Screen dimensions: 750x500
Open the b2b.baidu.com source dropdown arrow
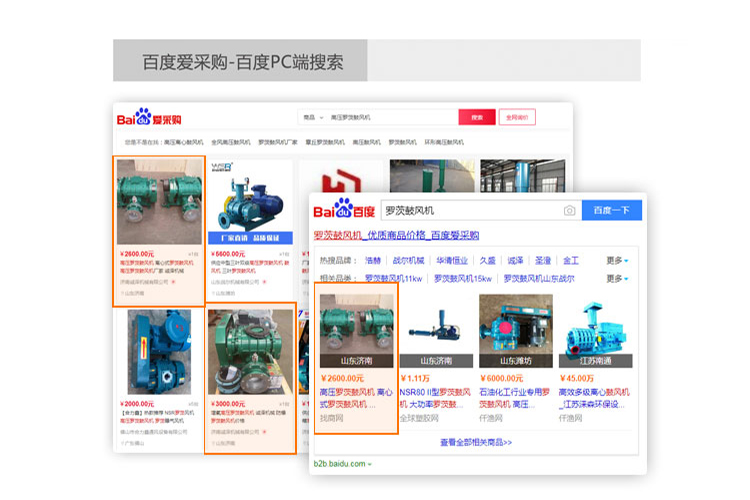click(x=369, y=464)
